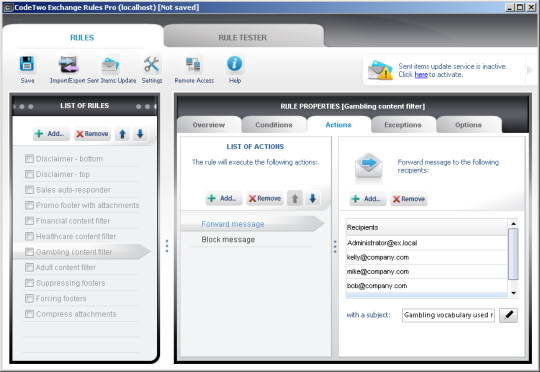Add a new action to list
The image size is (540, 372).
click(x=224, y=198)
